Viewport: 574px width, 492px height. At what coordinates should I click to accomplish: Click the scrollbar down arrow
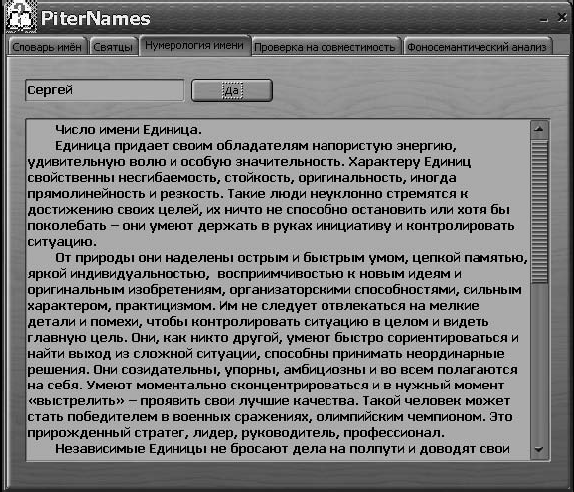(539, 449)
